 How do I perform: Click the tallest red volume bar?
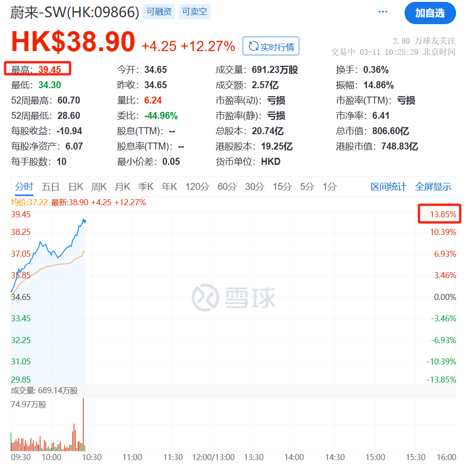pyautogui.click(x=83, y=424)
